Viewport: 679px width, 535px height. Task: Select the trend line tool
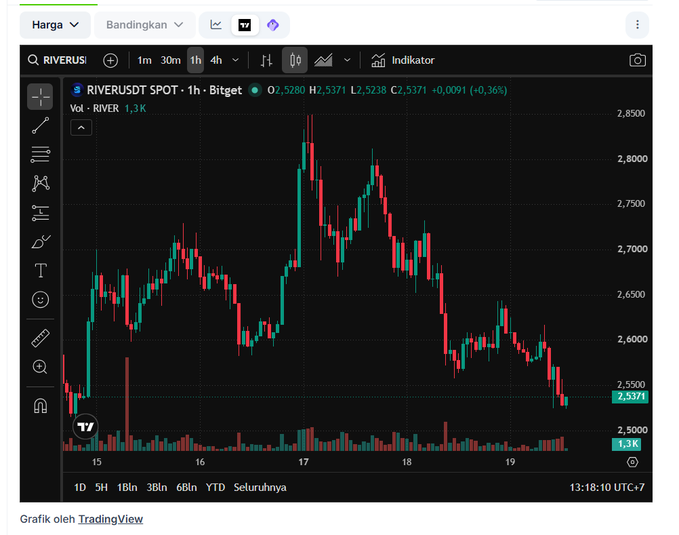(x=40, y=126)
